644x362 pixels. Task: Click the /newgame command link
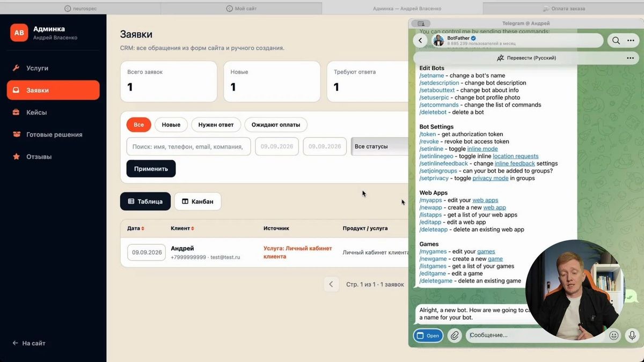click(x=433, y=259)
